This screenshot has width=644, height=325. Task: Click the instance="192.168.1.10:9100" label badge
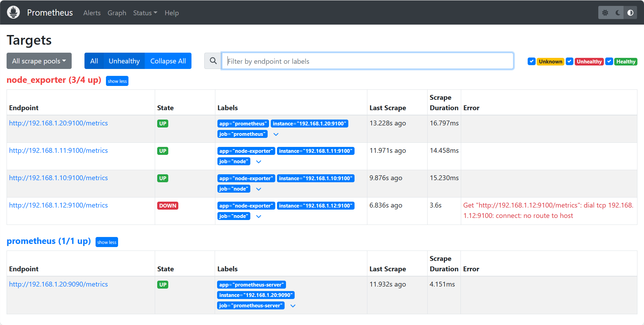tap(316, 178)
